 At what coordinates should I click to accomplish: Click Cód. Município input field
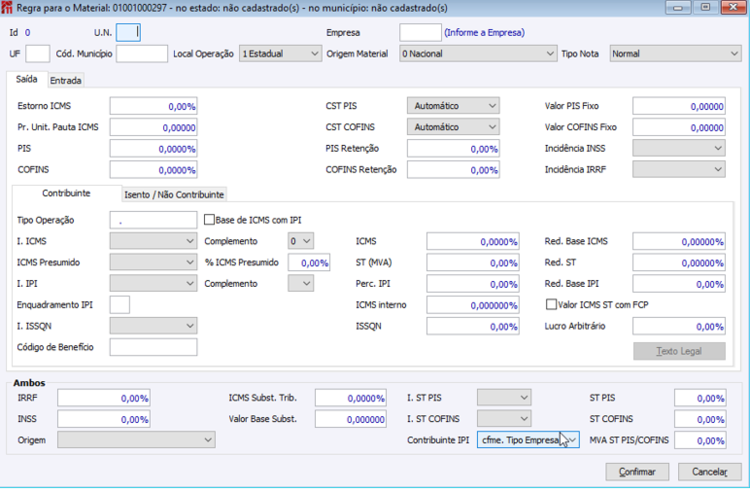(142, 54)
